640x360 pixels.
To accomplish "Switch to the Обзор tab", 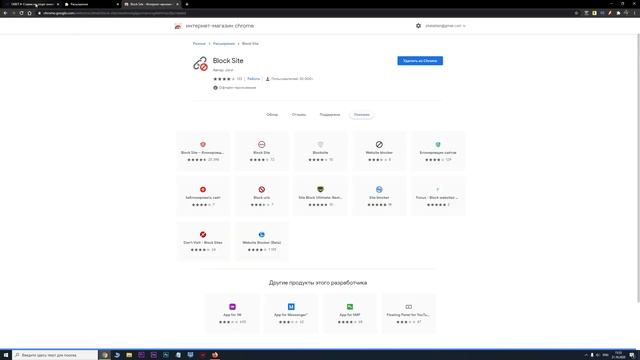I will (272, 115).
